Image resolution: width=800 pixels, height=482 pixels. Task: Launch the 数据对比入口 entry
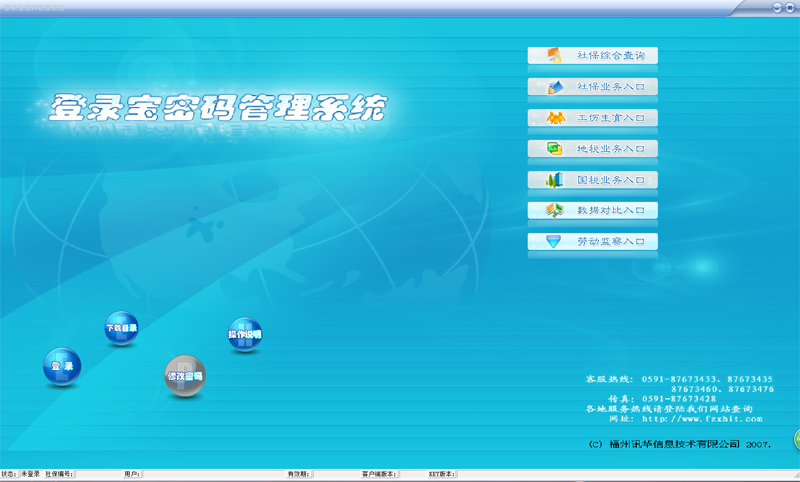point(610,211)
